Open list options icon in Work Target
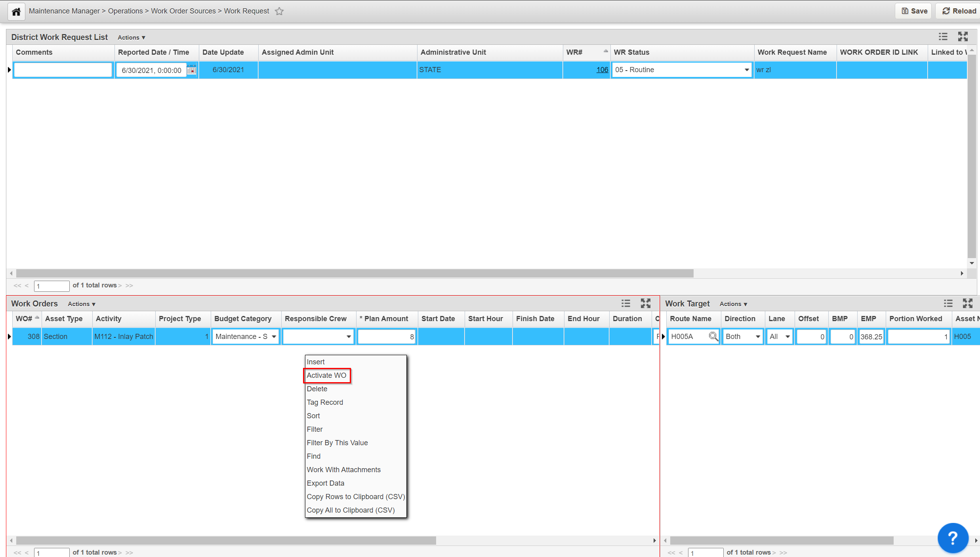Image resolution: width=980 pixels, height=557 pixels. pyautogui.click(x=948, y=304)
